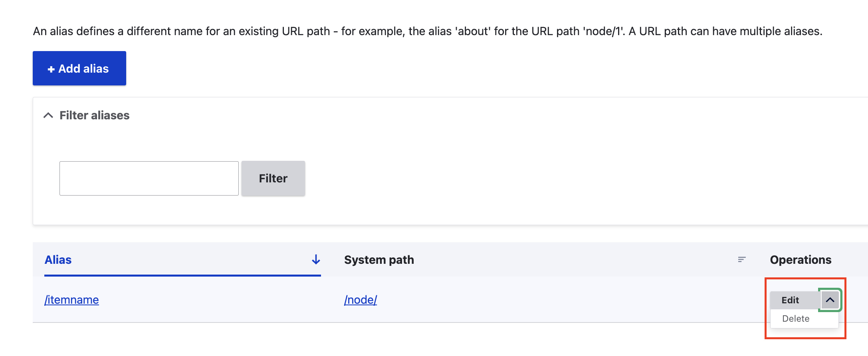Viewport: 868px width, 356px height.
Task: Click the Add alias button
Action: click(79, 68)
